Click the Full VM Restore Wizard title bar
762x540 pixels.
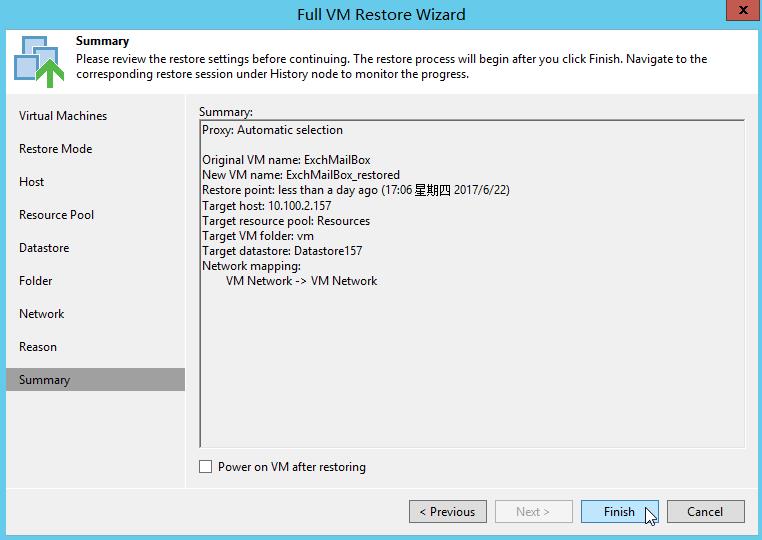[381, 14]
